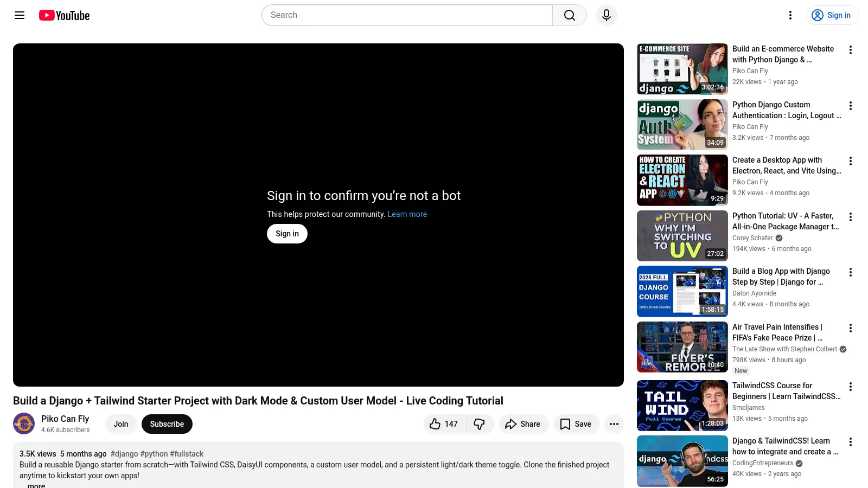The height and width of the screenshot is (488, 868).
Task: Save the video to a playlist
Action: point(576,424)
